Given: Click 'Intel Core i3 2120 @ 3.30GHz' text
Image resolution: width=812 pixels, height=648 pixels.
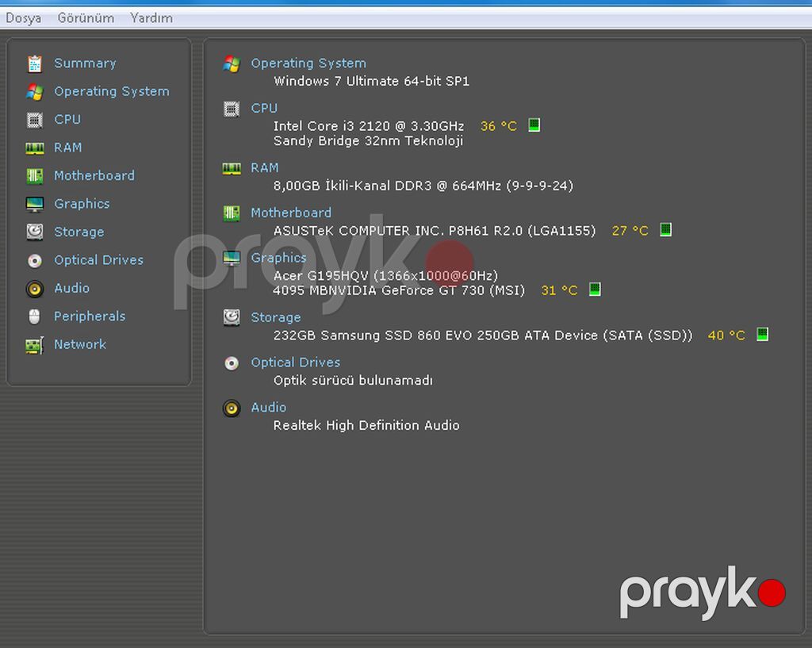Looking at the screenshot, I should [369, 126].
